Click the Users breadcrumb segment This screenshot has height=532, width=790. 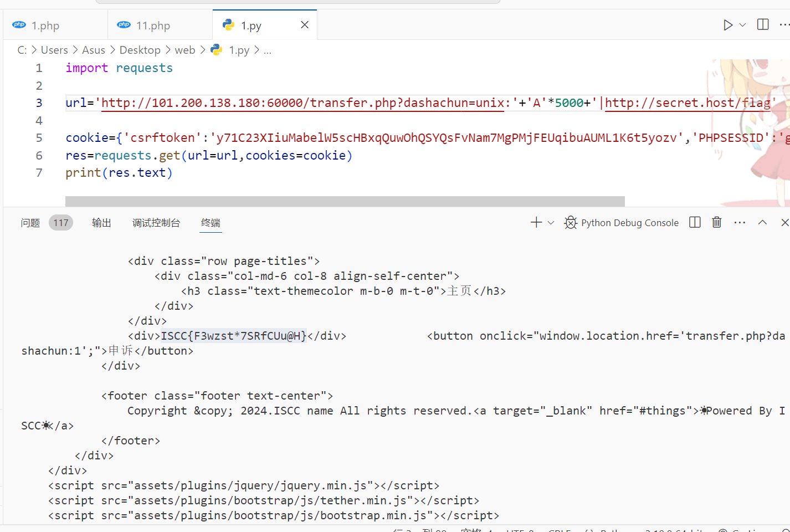54,50
